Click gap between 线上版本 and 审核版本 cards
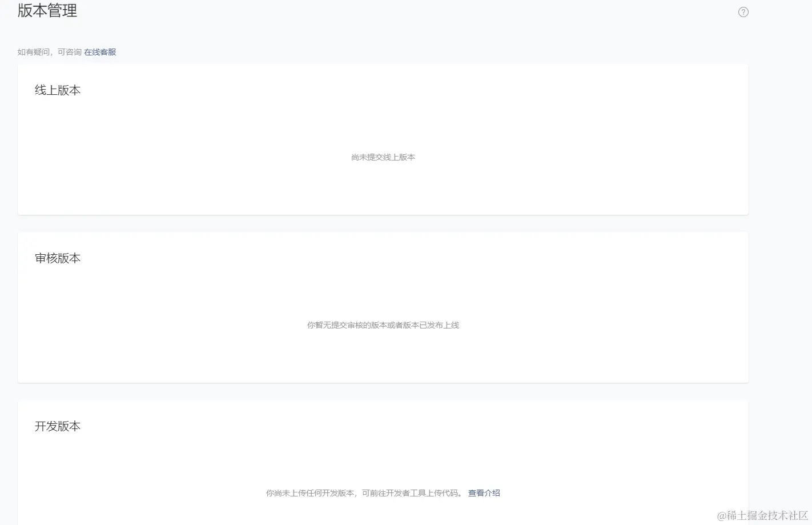Screen dimensions: 812x525 (x=383, y=223)
